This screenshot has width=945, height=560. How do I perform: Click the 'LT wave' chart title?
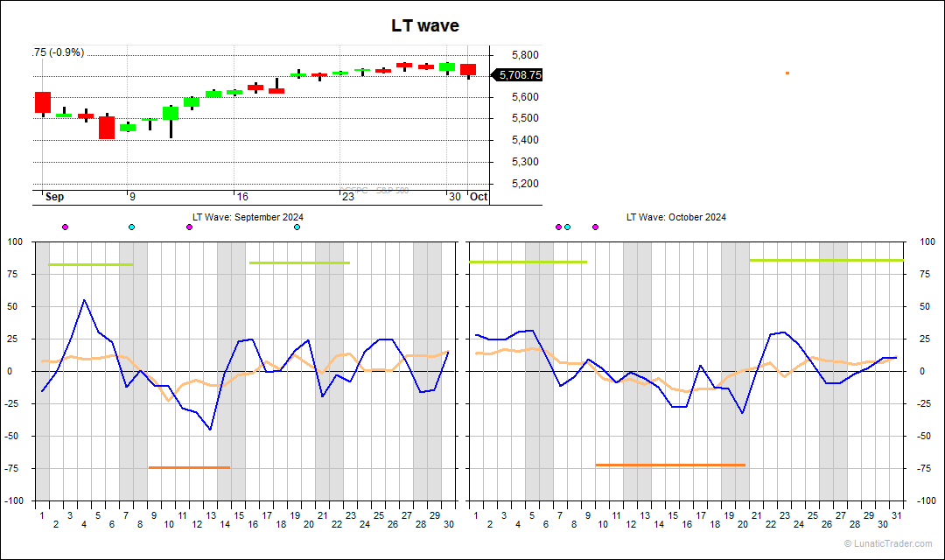pyautogui.click(x=424, y=25)
